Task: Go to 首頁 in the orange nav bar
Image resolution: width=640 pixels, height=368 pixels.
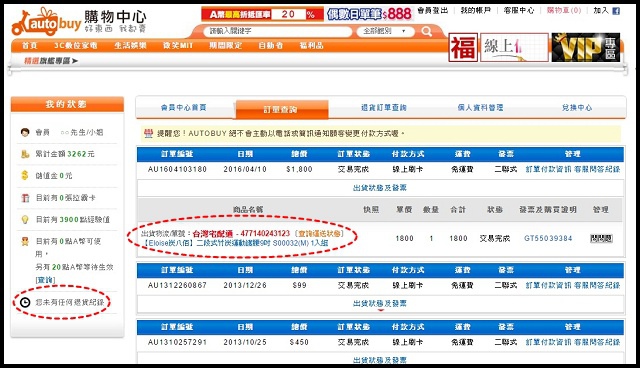Action: 29,46
